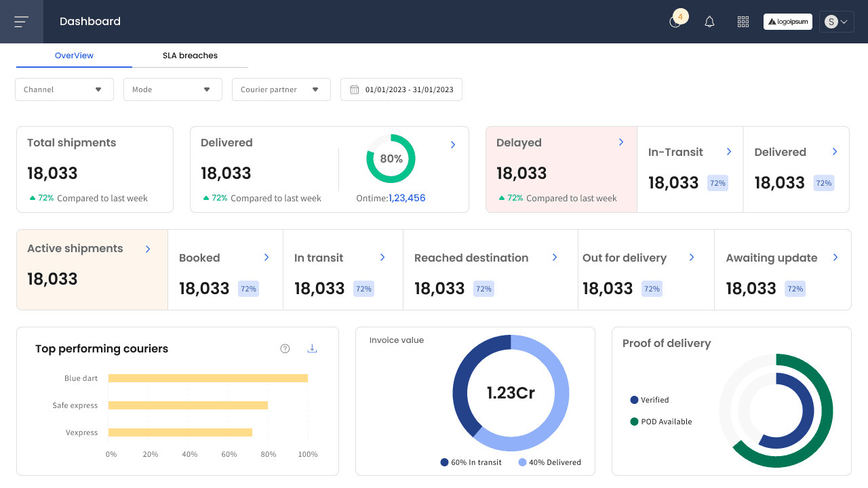
Task: Open the Active shipments arrow
Action: click(x=148, y=249)
